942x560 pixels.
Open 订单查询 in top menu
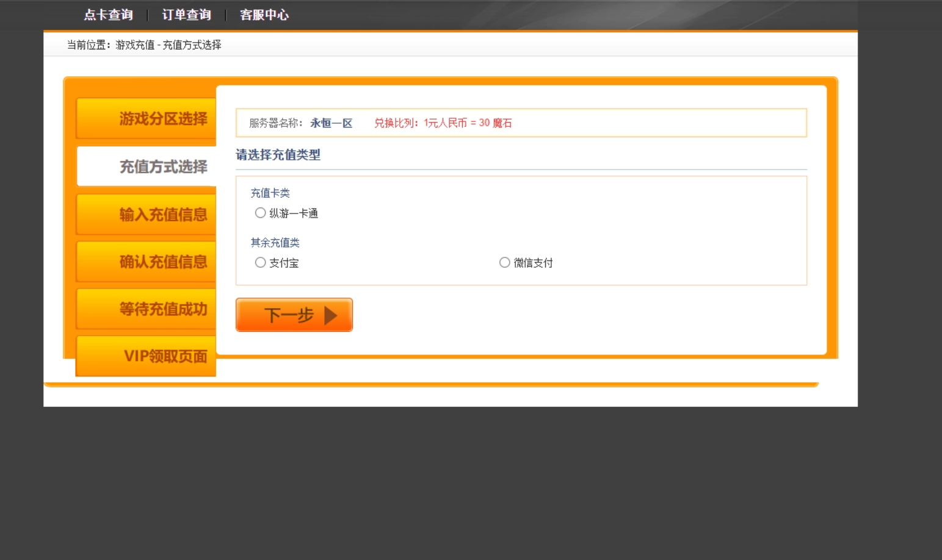(x=185, y=15)
